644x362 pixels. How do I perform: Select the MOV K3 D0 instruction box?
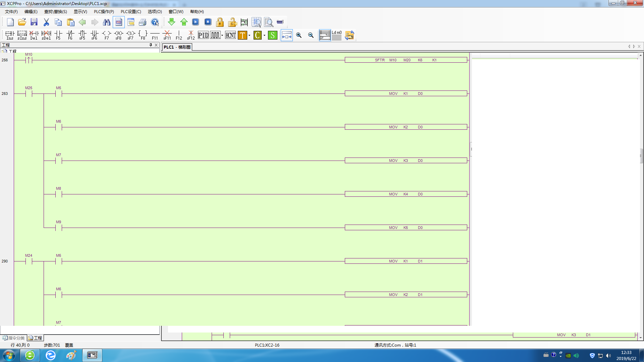(406, 161)
